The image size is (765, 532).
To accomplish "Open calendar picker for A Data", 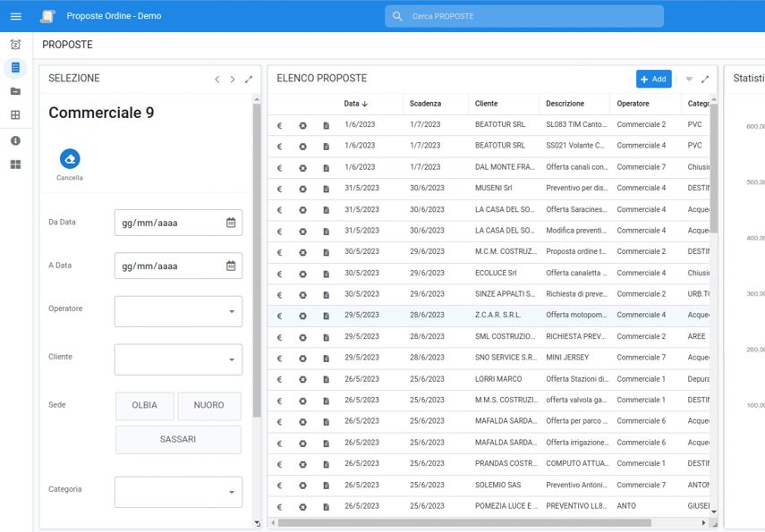I will coord(231,266).
